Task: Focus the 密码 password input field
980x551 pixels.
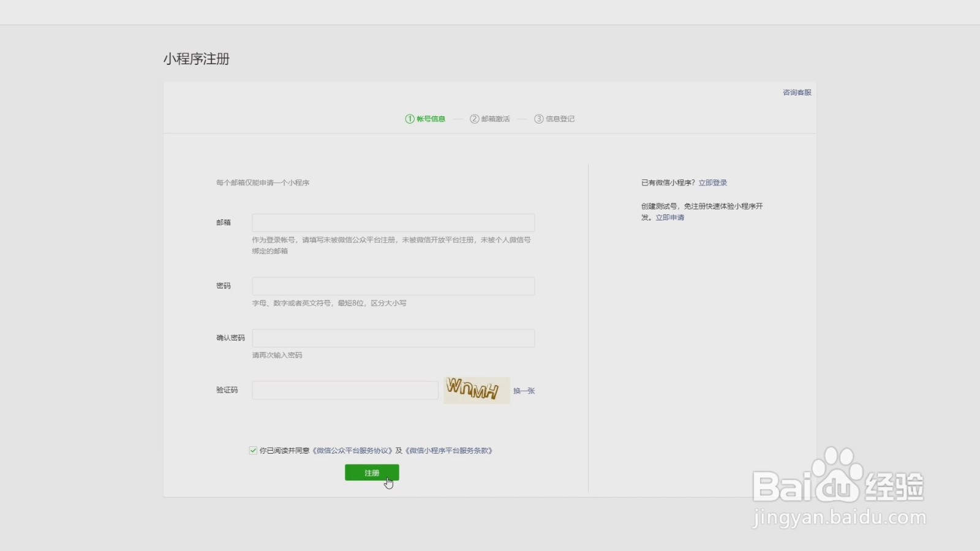Action: [x=393, y=286]
